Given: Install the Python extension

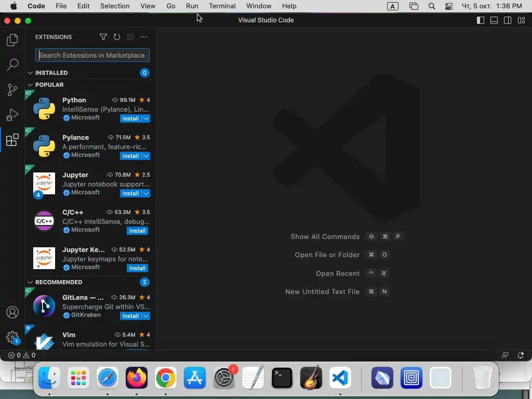Looking at the screenshot, I should tap(130, 118).
